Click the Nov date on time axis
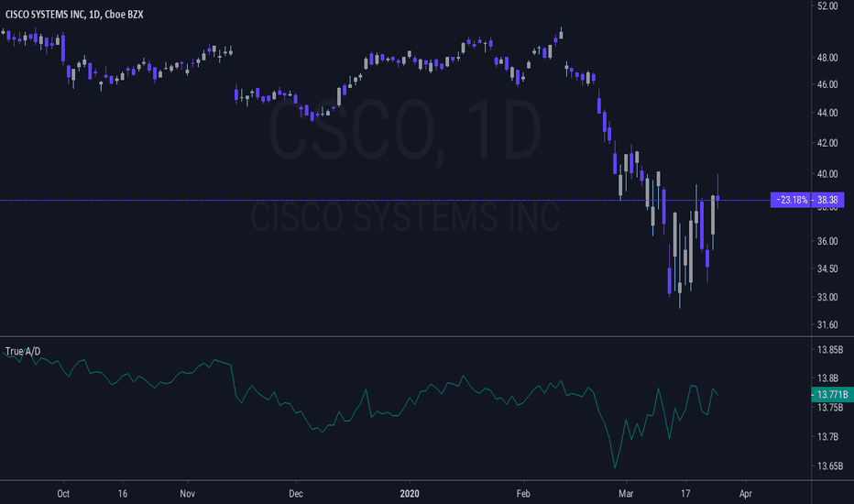The width and height of the screenshot is (854, 504). tap(187, 494)
